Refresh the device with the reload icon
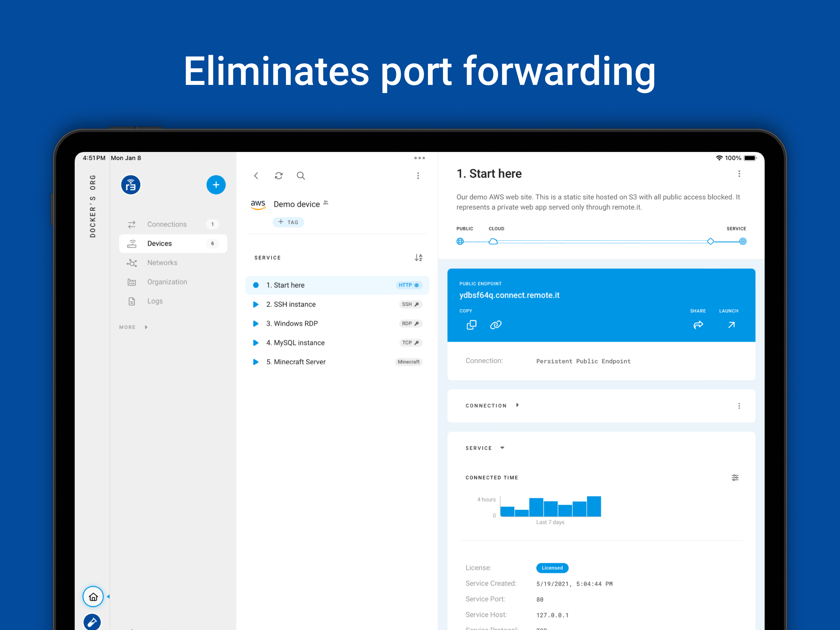This screenshot has height=630, width=840. (279, 176)
